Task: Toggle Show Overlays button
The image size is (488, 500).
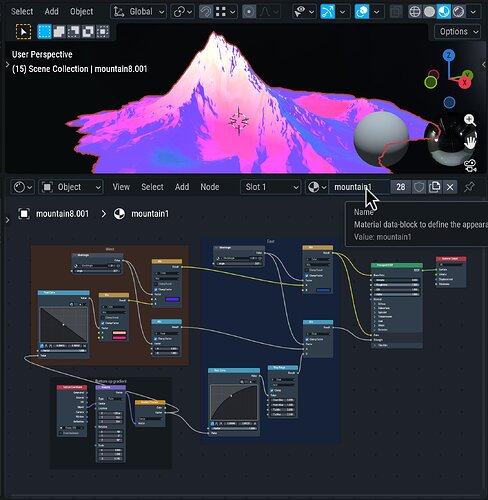Action: click(x=362, y=12)
